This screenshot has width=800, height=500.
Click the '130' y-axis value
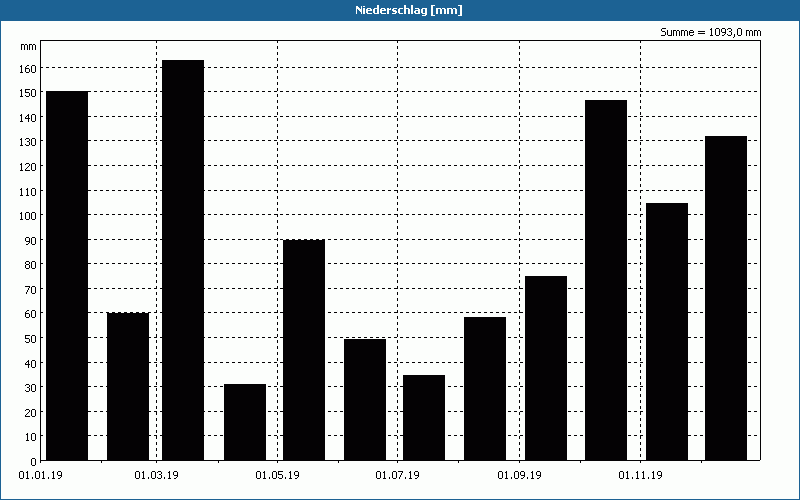tap(28, 142)
